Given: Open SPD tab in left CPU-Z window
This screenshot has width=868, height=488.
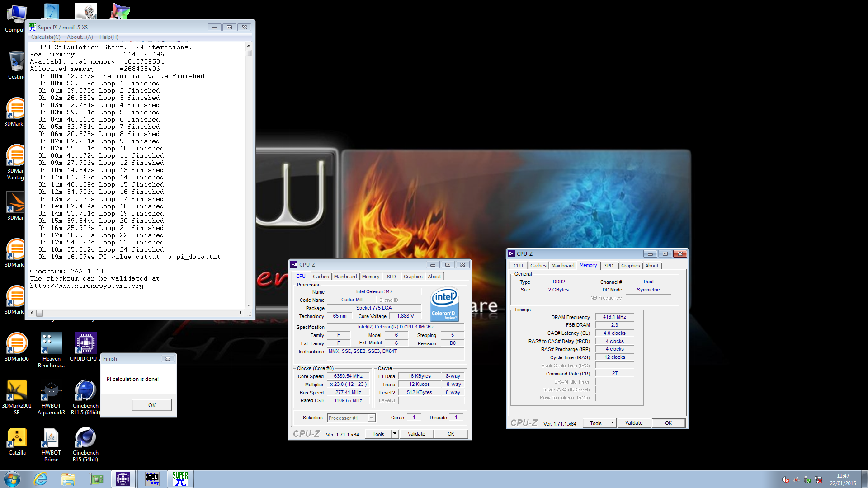Looking at the screenshot, I should click(392, 277).
